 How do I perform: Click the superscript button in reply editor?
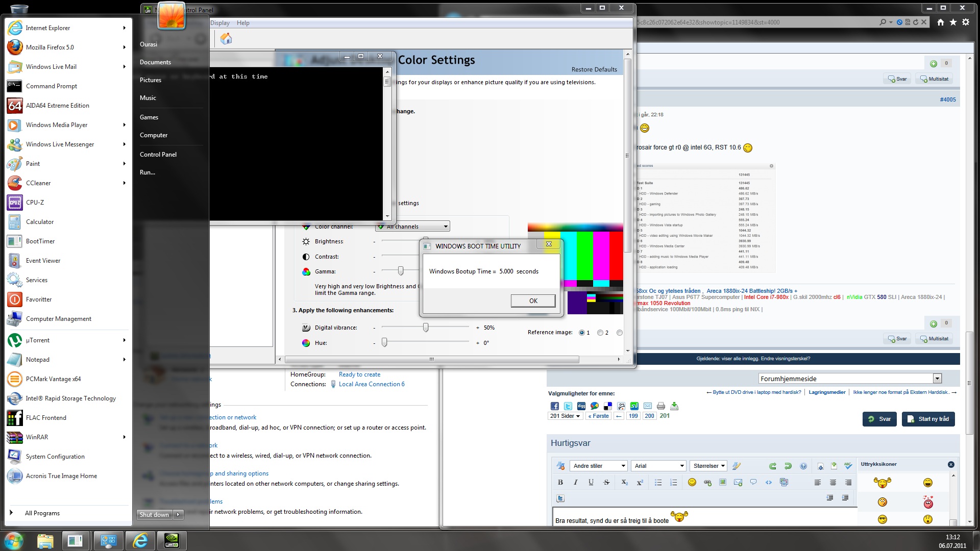640,482
